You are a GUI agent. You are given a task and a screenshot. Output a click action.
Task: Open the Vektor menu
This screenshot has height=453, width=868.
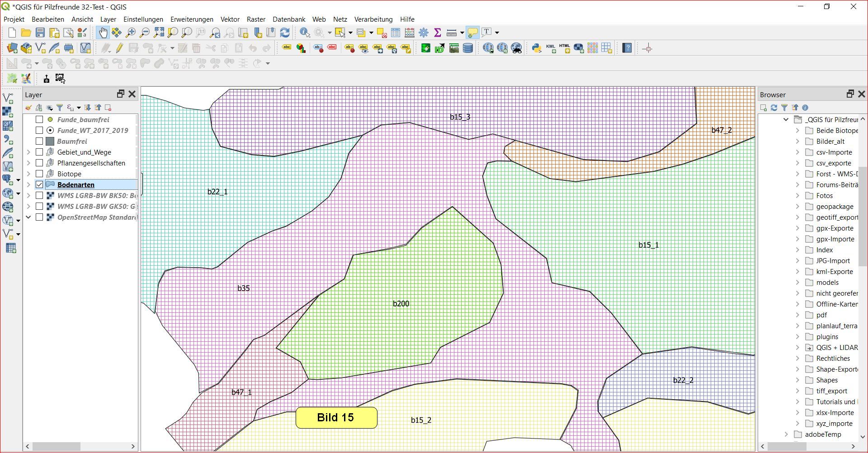(x=230, y=19)
